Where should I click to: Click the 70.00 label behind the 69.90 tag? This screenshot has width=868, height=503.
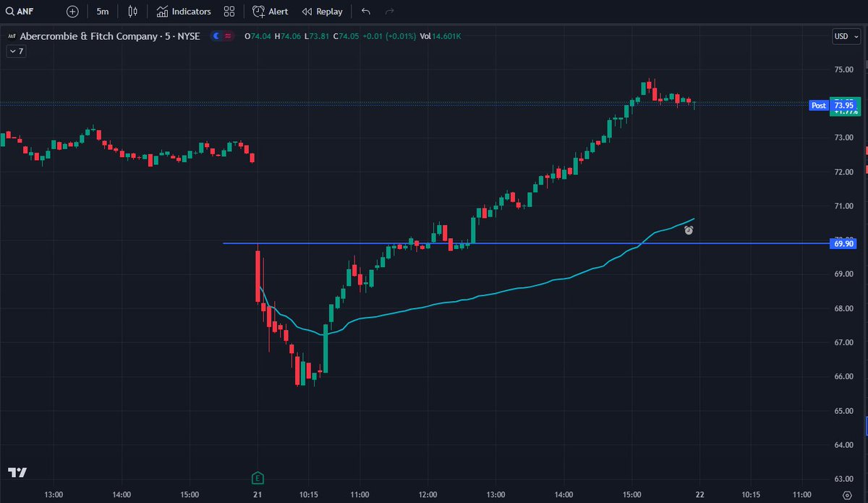tap(844, 238)
